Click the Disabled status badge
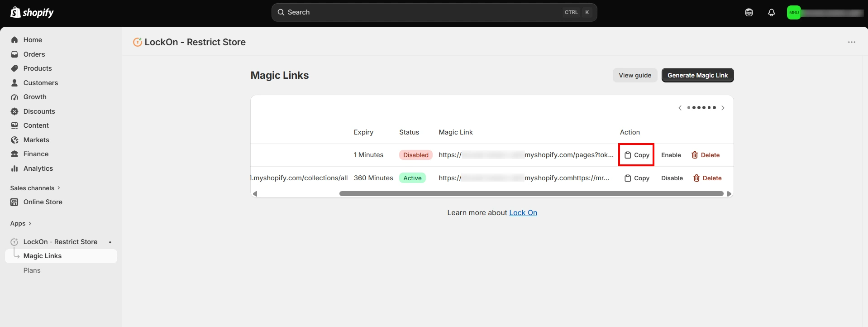The image size is (868, 327). (x=415, y=155)
